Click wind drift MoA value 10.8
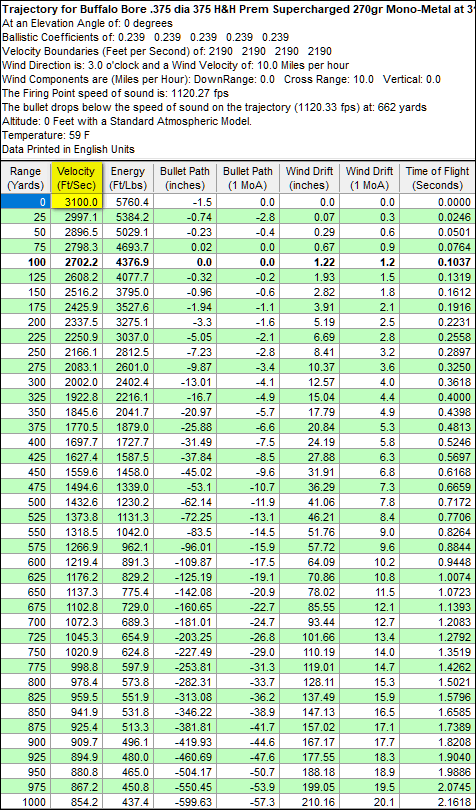476x810 pixels. coord(370,577)
